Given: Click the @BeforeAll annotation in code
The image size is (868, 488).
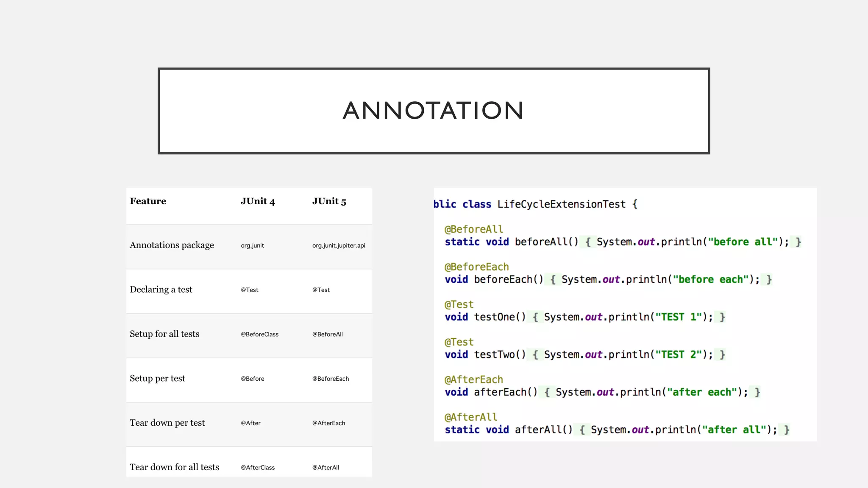Looking at the screenshot, I should (x=473, y=230).
